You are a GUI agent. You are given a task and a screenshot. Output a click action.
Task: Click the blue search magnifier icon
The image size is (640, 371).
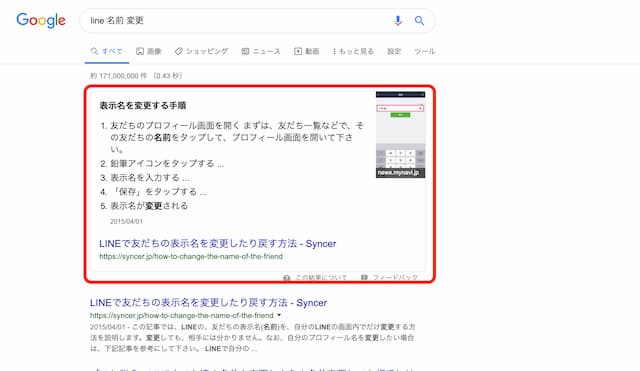click(419, 20)
